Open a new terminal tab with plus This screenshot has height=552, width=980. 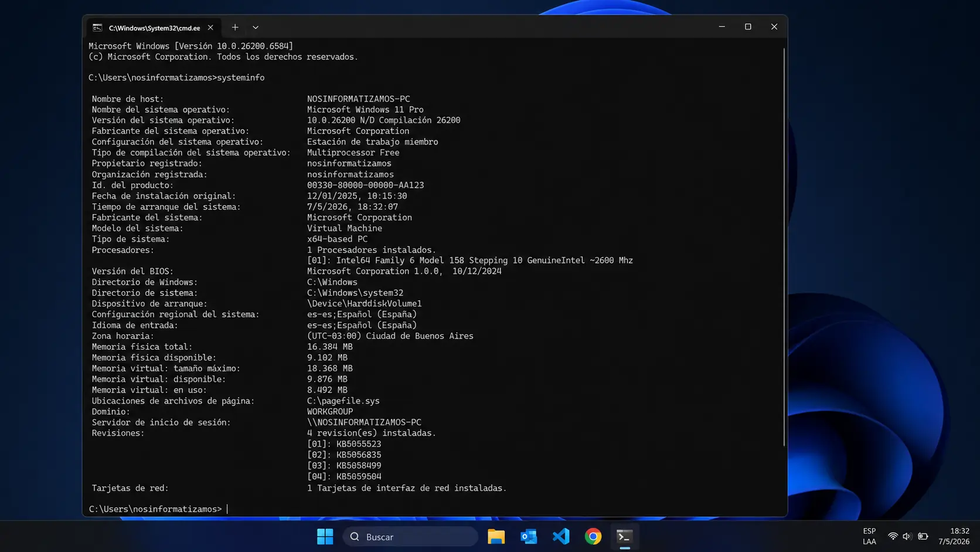pyautogui.click(x=235, y=27)
